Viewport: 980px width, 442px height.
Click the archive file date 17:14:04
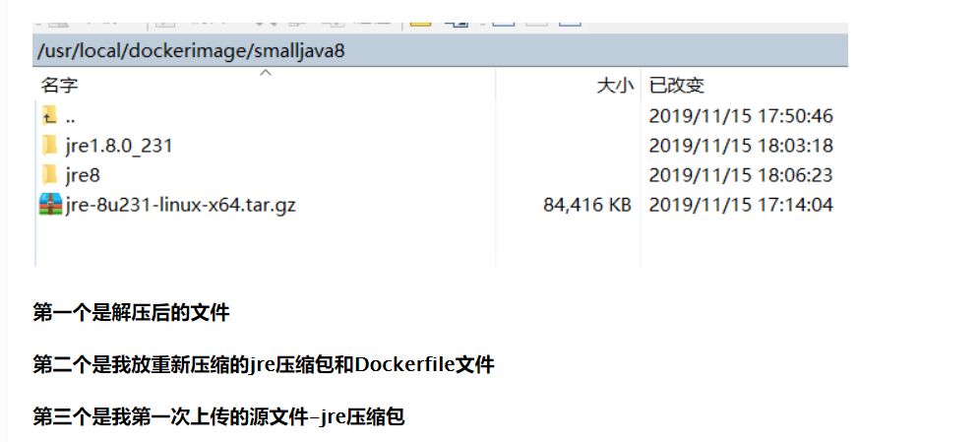click(x=741, y=205)
